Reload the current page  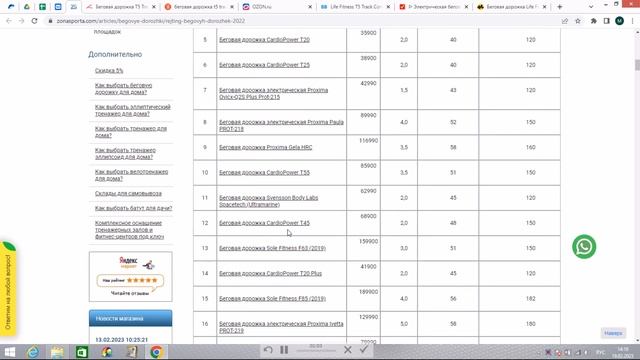tap(34, 21)
